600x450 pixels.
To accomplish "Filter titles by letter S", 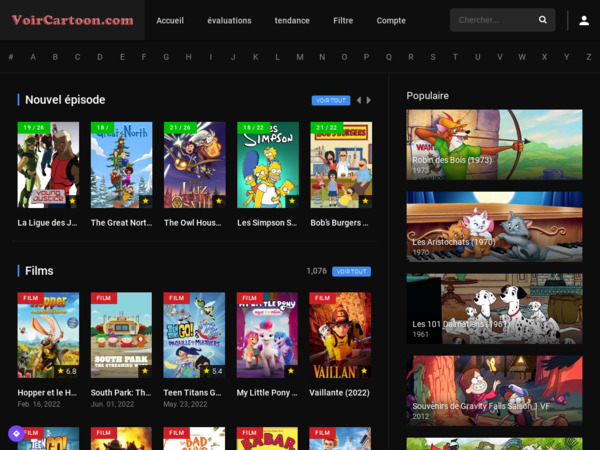I will [433, 57].
